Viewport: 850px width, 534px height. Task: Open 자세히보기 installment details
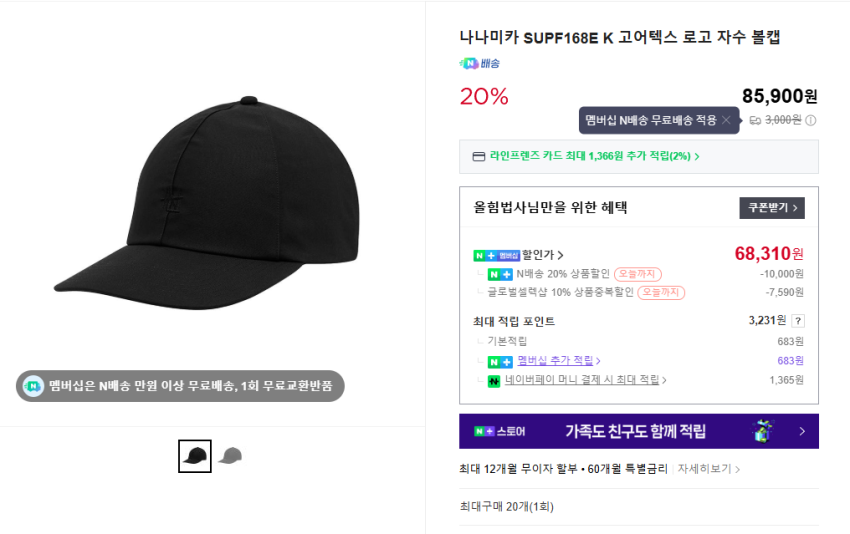click(709, 469)
